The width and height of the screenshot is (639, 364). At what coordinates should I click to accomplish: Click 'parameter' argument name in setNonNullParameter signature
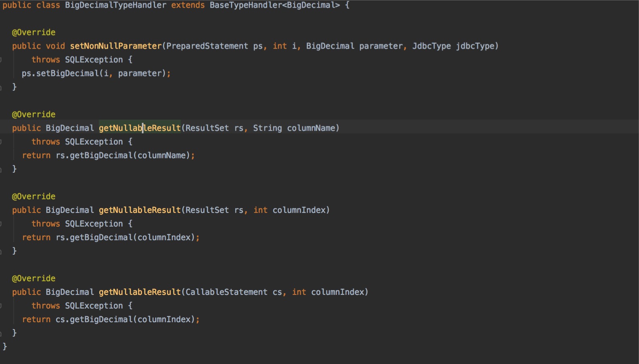[x=381, y=46]
